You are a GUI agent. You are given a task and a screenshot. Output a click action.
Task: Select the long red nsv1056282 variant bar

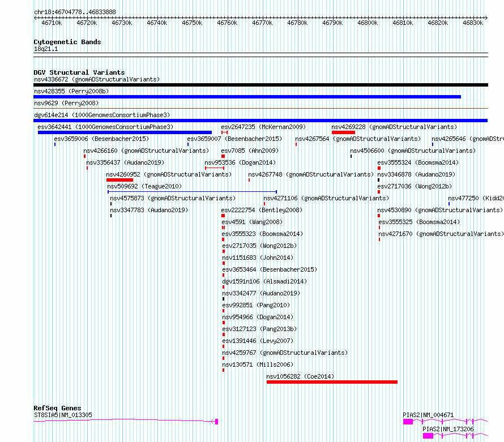click(332, 382)
